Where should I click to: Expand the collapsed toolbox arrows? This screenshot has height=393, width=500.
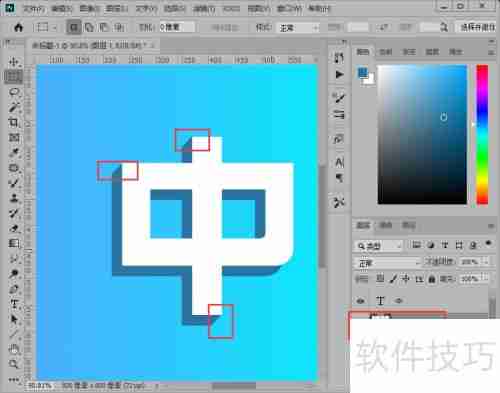coord(7,42)
